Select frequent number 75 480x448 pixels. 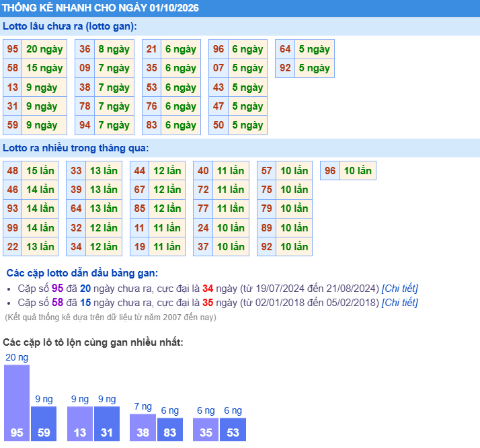(267, 190)
